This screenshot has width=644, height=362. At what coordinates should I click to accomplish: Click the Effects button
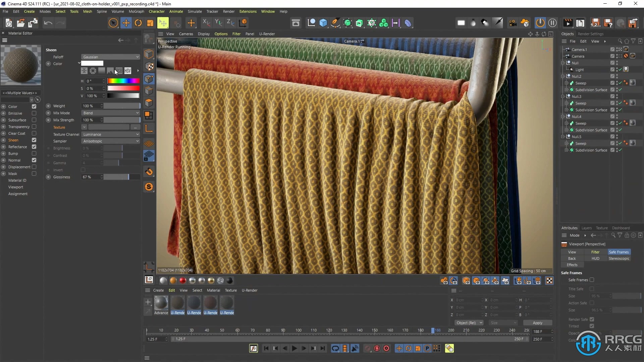[x=572, y=265]
